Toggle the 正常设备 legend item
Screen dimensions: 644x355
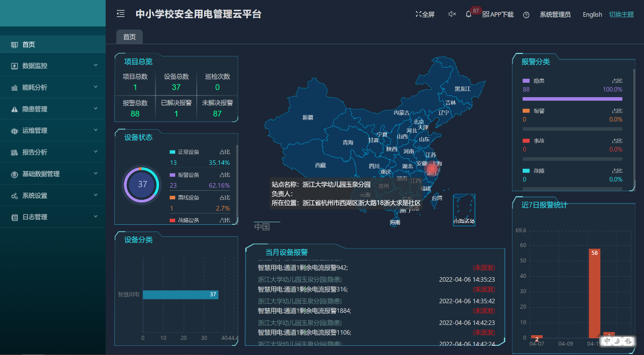(x=188, y=152)
